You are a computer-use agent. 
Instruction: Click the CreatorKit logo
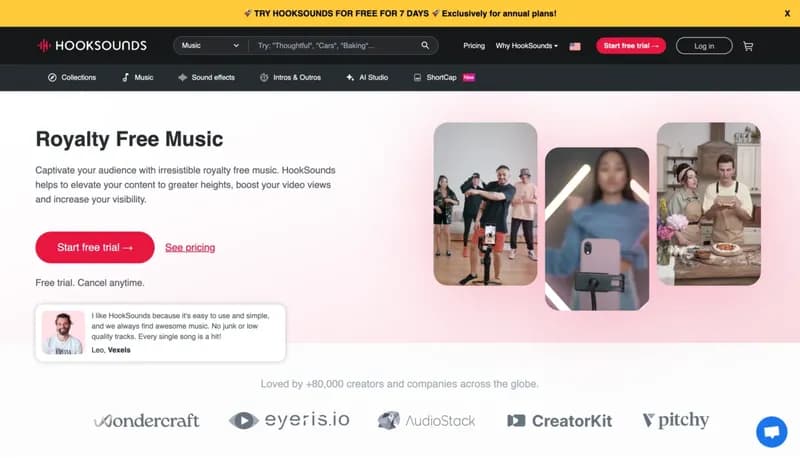pos(560,421)
